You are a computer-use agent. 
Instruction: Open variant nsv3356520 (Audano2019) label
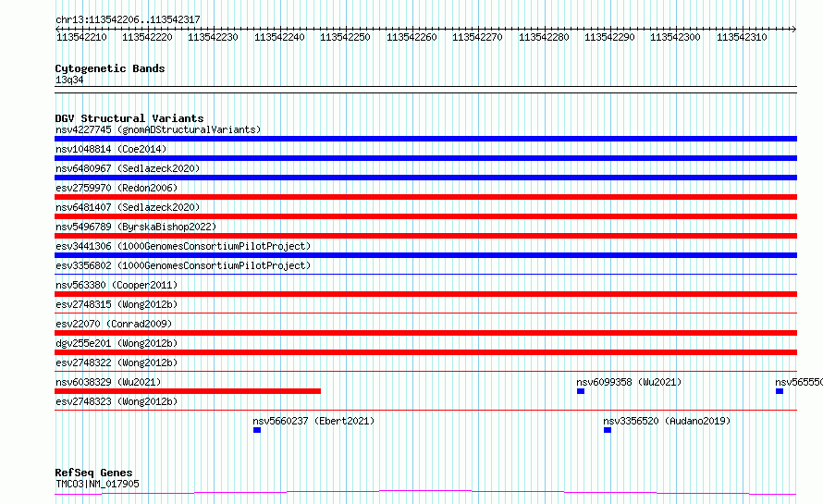click(667, 421)
